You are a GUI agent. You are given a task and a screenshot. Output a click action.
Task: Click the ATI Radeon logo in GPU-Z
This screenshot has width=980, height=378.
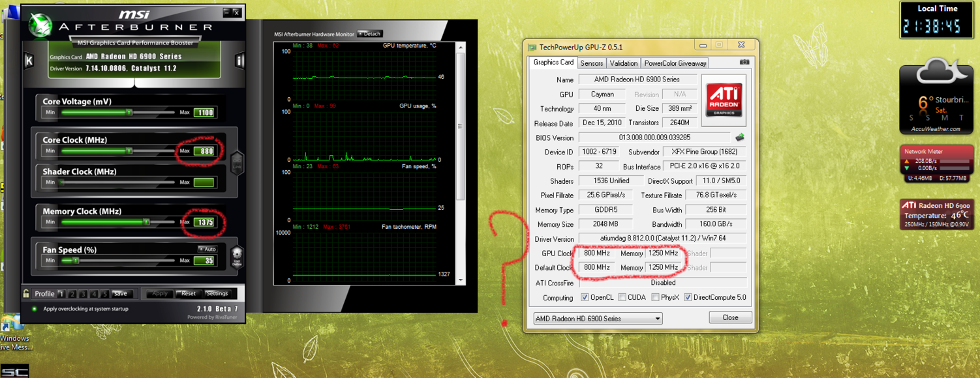724,100
